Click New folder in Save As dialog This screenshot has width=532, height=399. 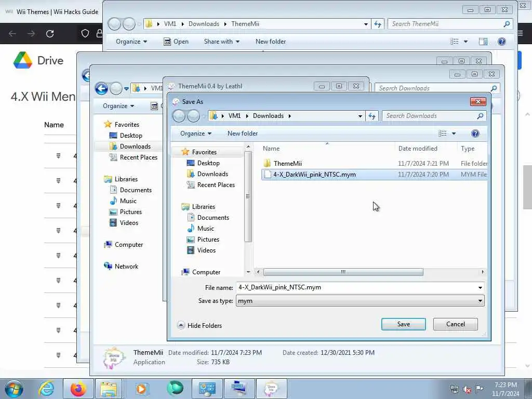click(x=243, y=134)
